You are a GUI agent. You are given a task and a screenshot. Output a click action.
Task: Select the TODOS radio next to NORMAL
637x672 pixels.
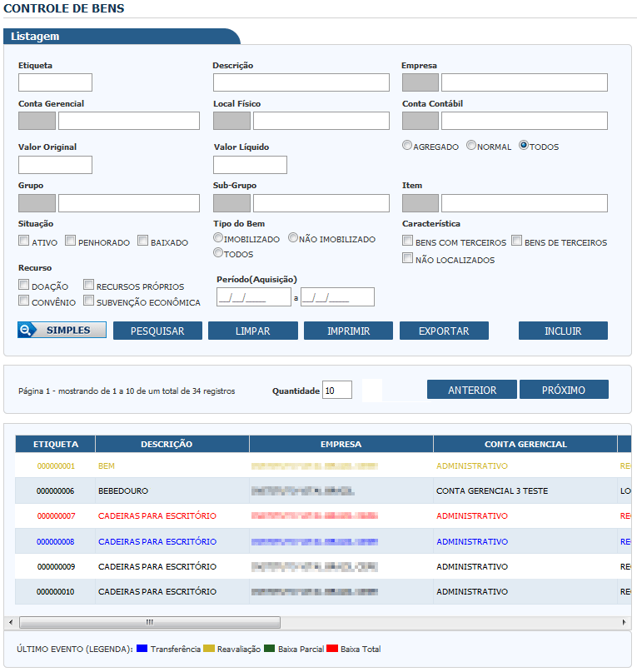click(524, 145)
